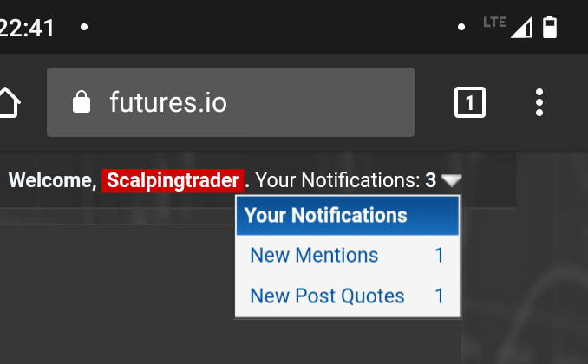Viewport: 588px width, 364px height.
Task: Open the tab switcher showing 1 tab
Action: point(469,102)
